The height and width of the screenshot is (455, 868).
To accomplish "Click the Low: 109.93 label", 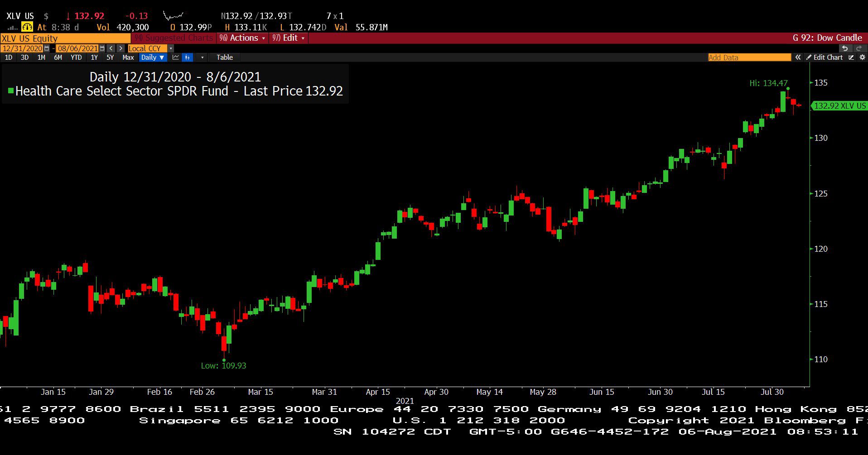I will 223,365.
